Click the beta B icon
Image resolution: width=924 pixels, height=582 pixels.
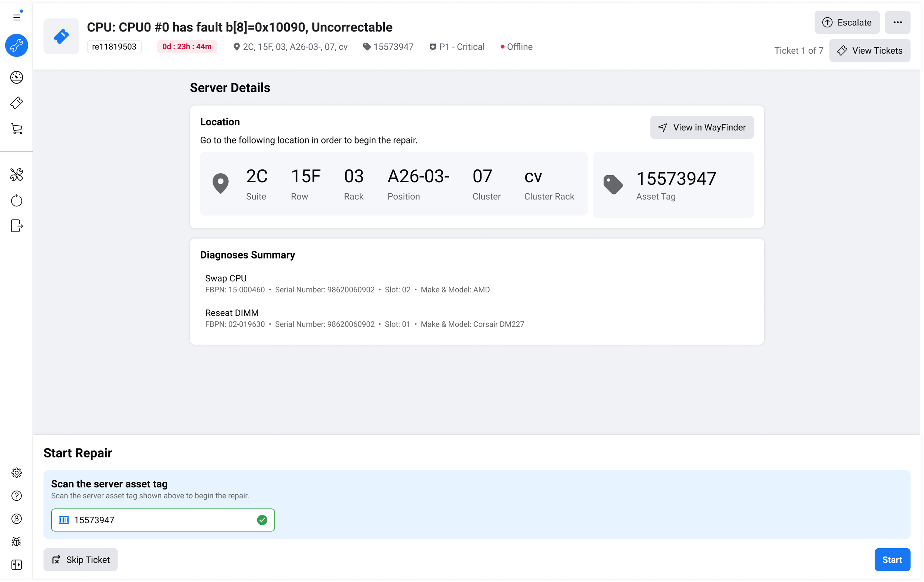[x=17, y=519]
